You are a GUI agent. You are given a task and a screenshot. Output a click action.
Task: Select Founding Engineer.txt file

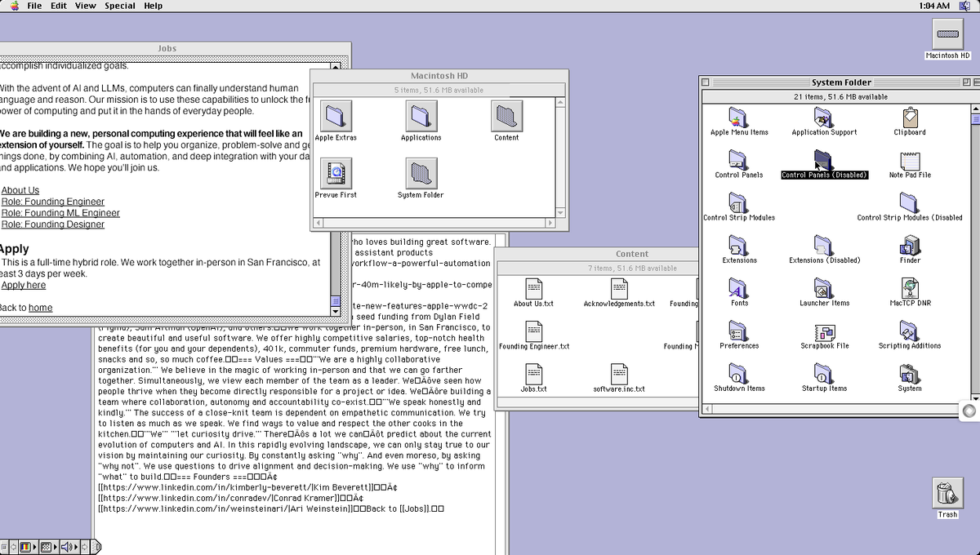pos(533,331)
